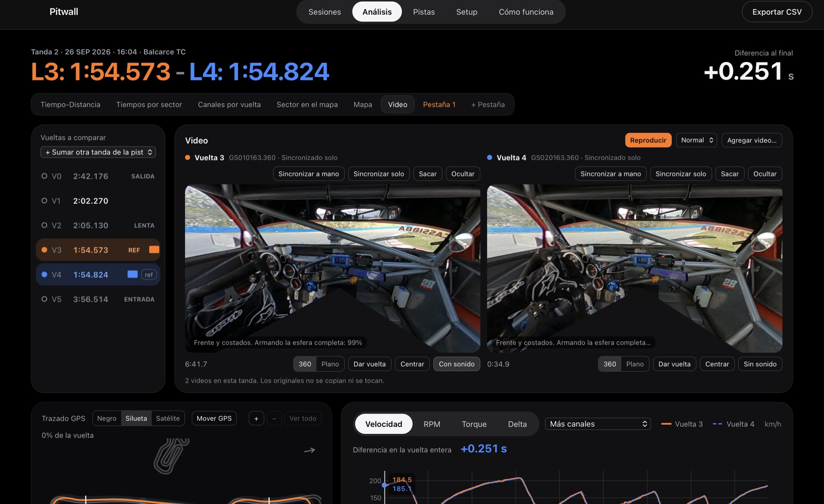Open 'Sector en el mapa' tab

[307, 105]
